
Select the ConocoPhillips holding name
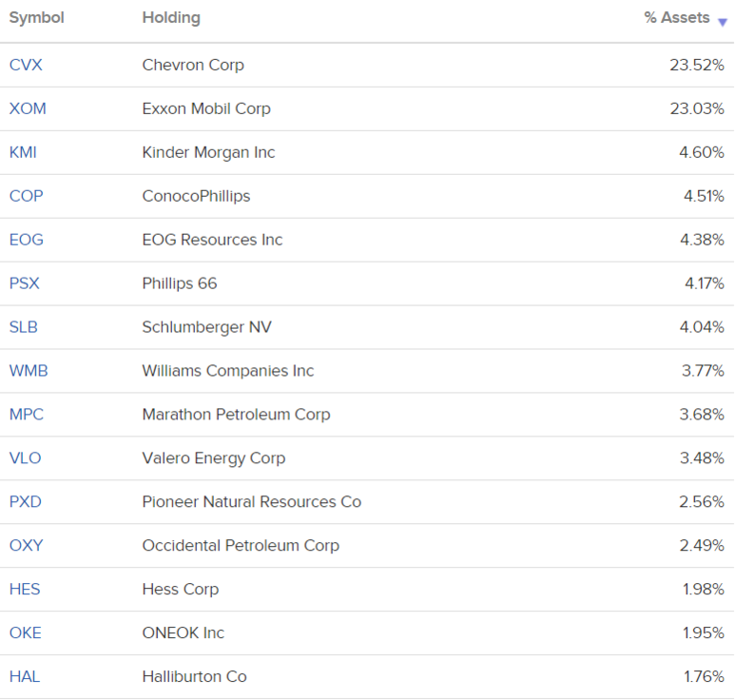pos(197,196)
